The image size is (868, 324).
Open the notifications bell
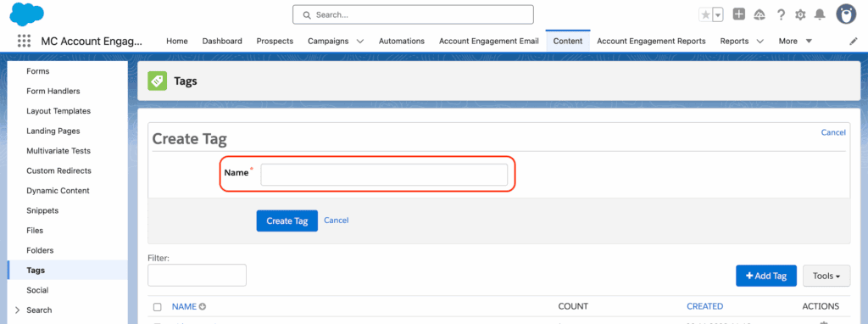pos(820,15)
